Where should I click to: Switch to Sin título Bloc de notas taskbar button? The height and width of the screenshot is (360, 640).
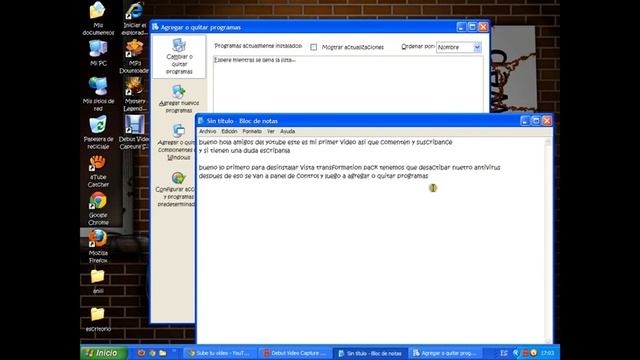click(371, 353)
